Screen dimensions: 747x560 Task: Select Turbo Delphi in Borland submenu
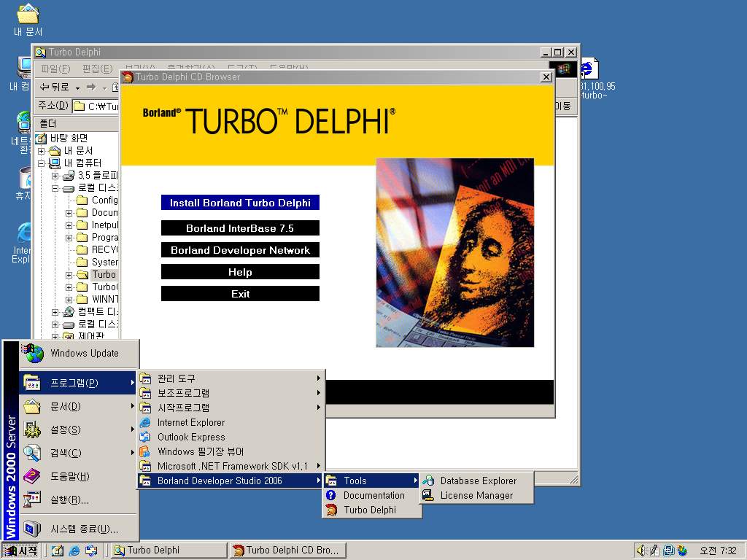click(x=370, y=510)
